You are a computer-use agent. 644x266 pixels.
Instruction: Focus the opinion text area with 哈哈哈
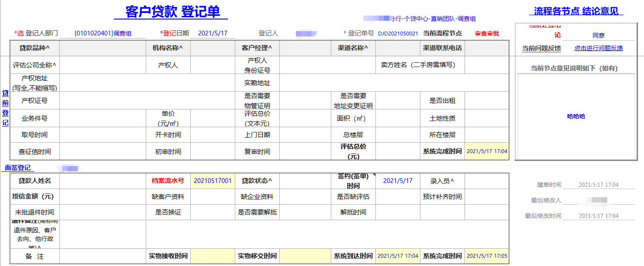(576, 116)
